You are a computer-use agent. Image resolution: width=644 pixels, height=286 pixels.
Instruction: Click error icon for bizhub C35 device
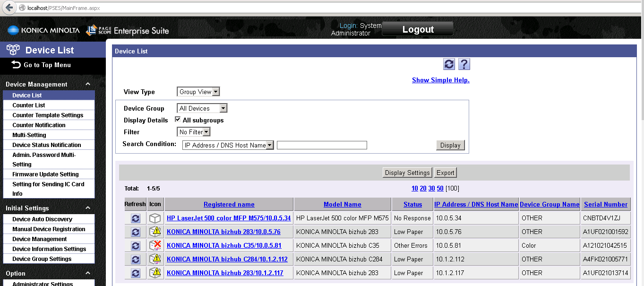[x=155, y=245]
